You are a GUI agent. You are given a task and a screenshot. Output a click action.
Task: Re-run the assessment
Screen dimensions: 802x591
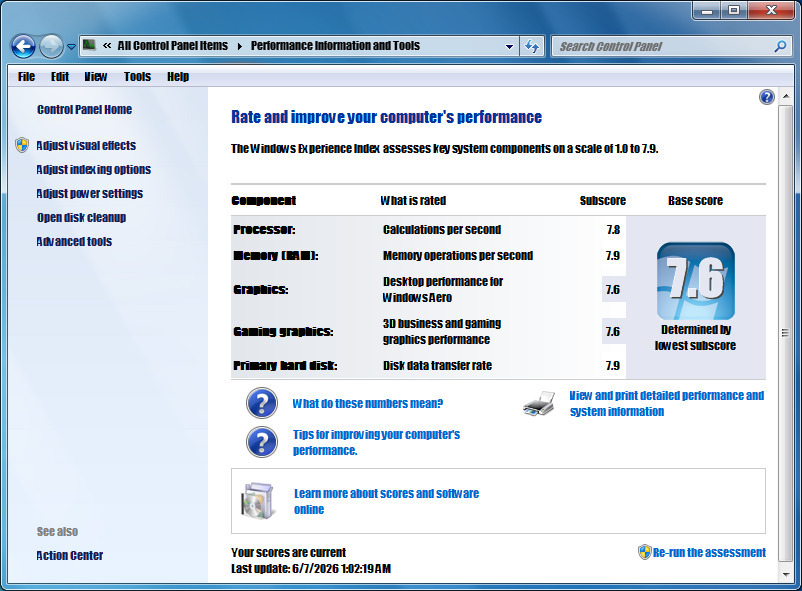pos(709,553)
